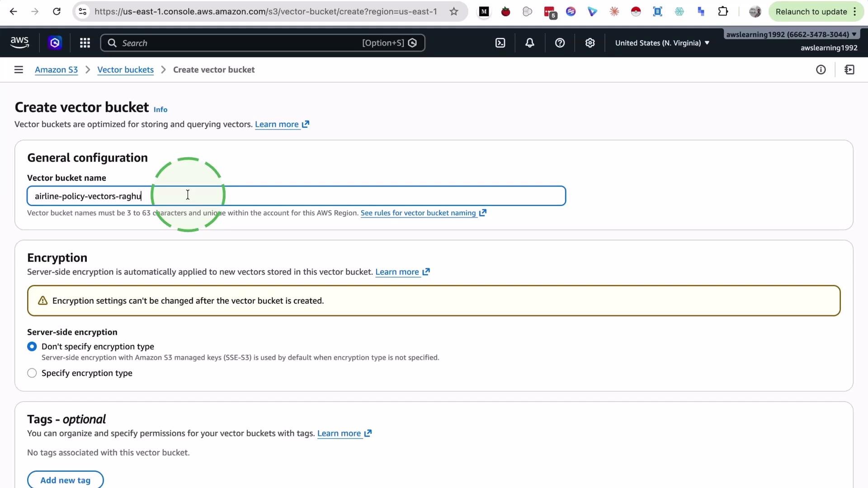
Task: Click Add new tag button
Action: tap(66, 480)
